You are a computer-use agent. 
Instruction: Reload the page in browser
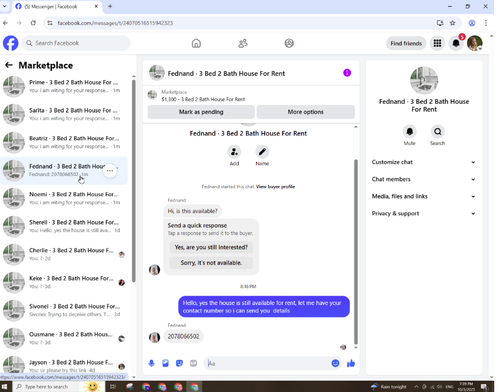[33, 23]
